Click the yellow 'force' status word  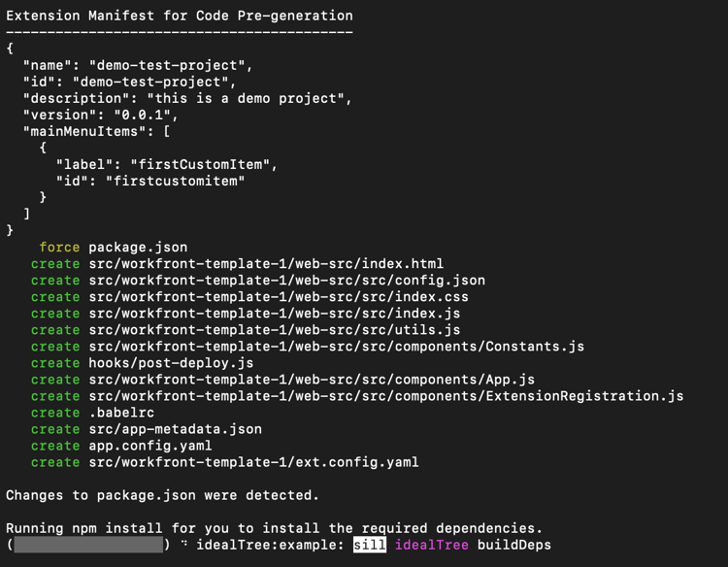(59, 247)
